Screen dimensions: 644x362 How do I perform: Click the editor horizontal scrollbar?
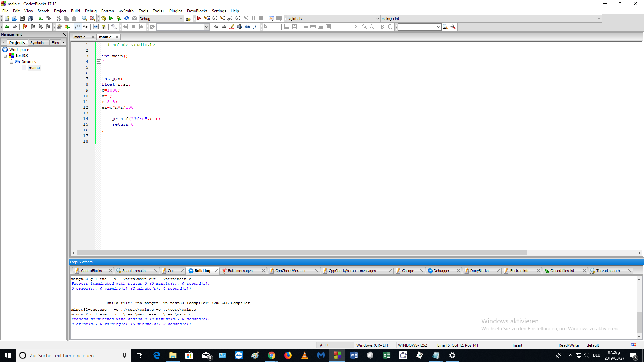pos(302,253)
